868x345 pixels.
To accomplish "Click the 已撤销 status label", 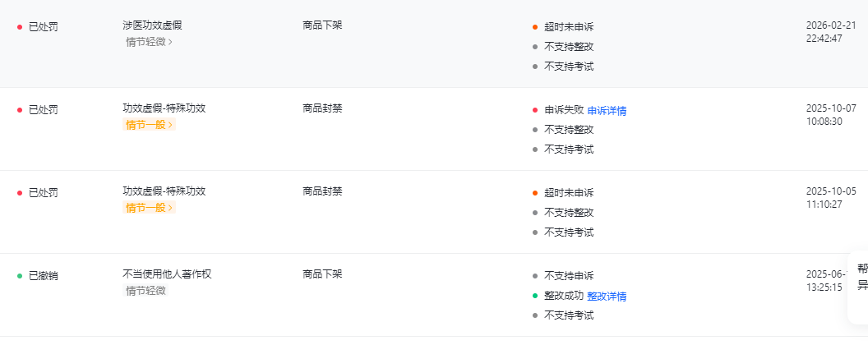I will [x=44, y=275].
